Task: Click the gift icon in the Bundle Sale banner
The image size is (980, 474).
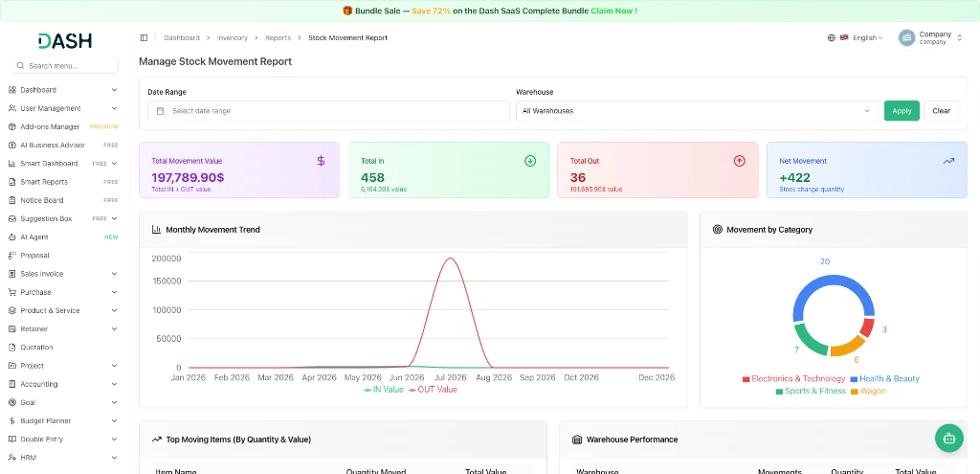Action: click(x=347, y=11)
